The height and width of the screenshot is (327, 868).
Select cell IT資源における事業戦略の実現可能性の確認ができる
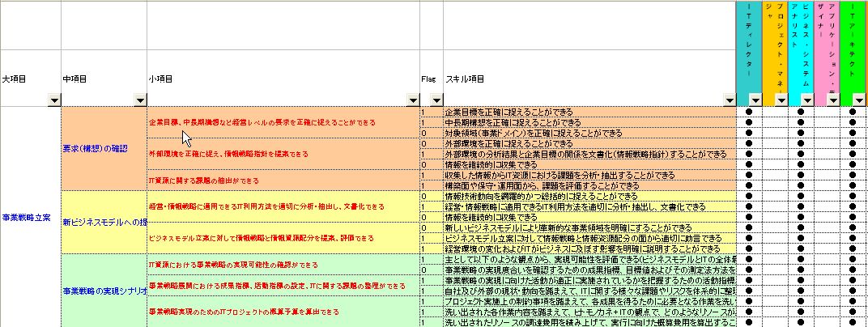pyautogui.click(x=283, y=265)
